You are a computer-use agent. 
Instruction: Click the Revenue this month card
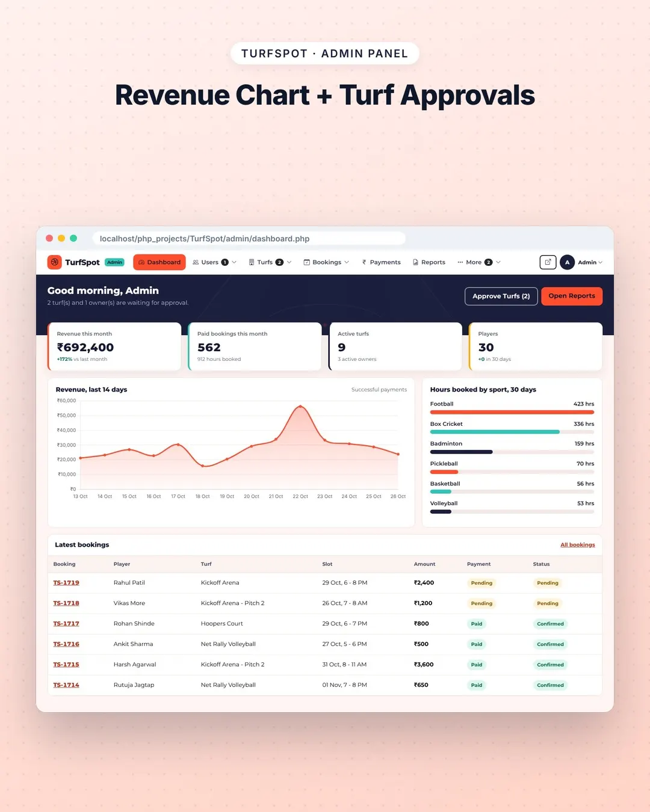click(114, 346)
